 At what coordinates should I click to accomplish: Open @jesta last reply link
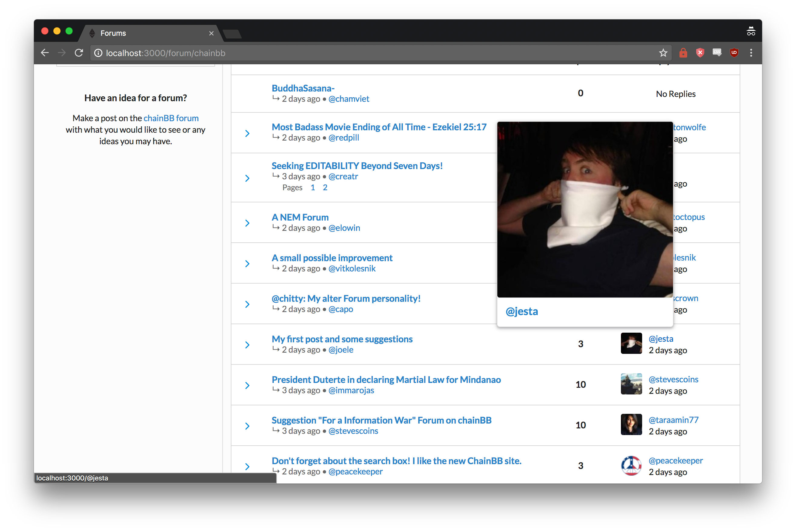pyautogui.click(x=661, y=339)
